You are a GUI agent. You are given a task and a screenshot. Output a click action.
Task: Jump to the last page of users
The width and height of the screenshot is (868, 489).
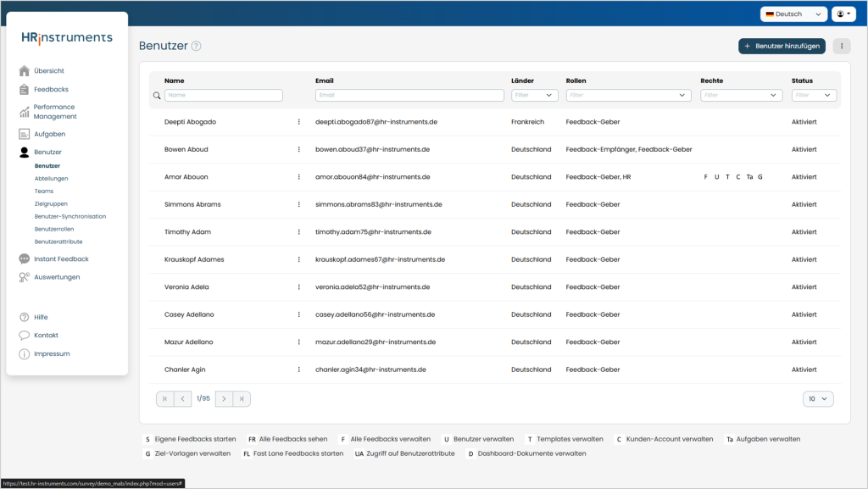point(242,399)
